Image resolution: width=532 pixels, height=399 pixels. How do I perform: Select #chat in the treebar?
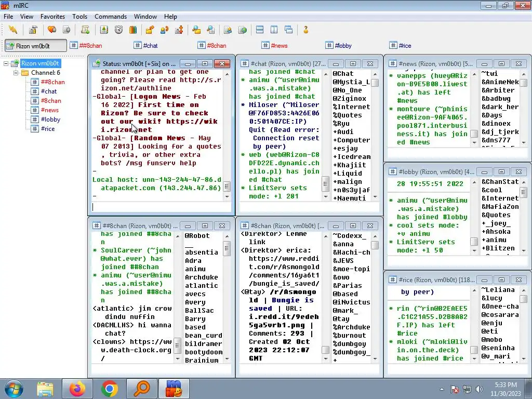tap(48, 91)
